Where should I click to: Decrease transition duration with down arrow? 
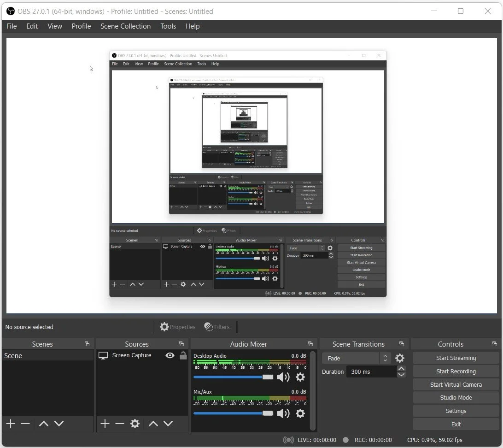click(x=401, y=375)
